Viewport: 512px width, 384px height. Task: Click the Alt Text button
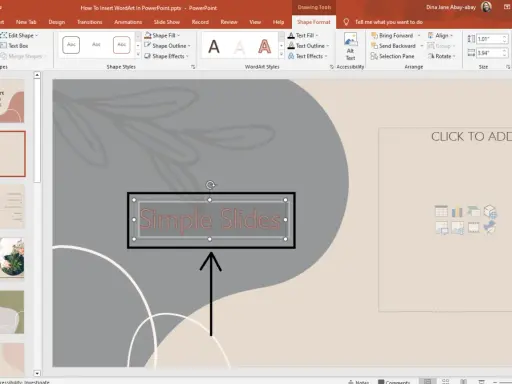(x=350, y=46)
